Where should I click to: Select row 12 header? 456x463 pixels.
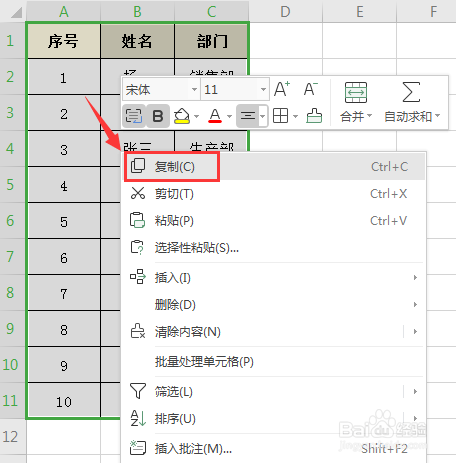point(13,437)
